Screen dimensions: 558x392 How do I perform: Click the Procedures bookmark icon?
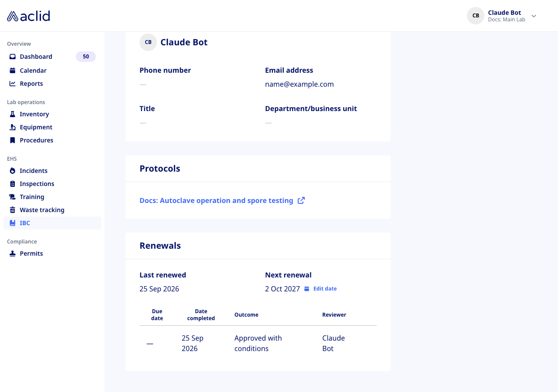tap(13, 140)
